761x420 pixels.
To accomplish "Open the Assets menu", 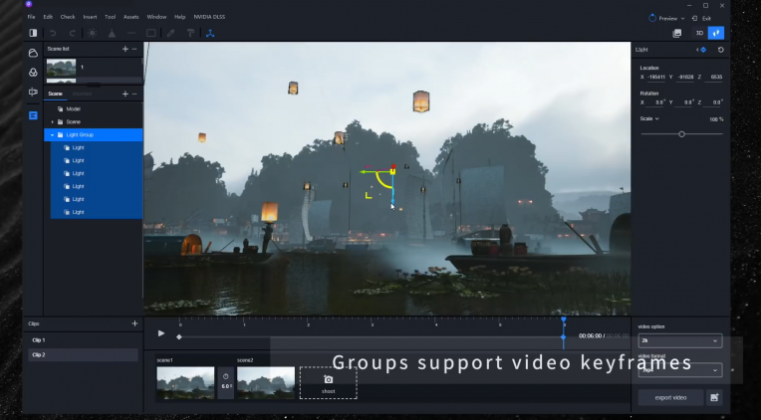I will click(x=131, y=17).
